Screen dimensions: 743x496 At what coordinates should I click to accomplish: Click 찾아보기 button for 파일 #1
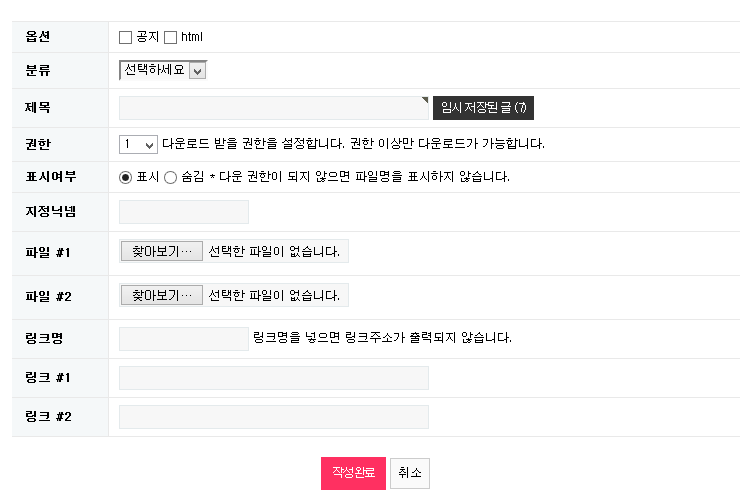click(161, 251)
